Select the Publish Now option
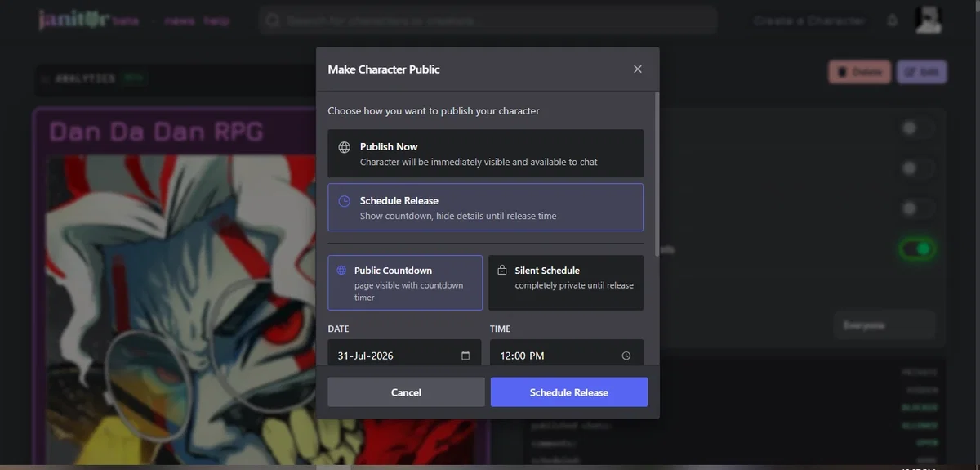980x470 pixels. coord(485,154)
